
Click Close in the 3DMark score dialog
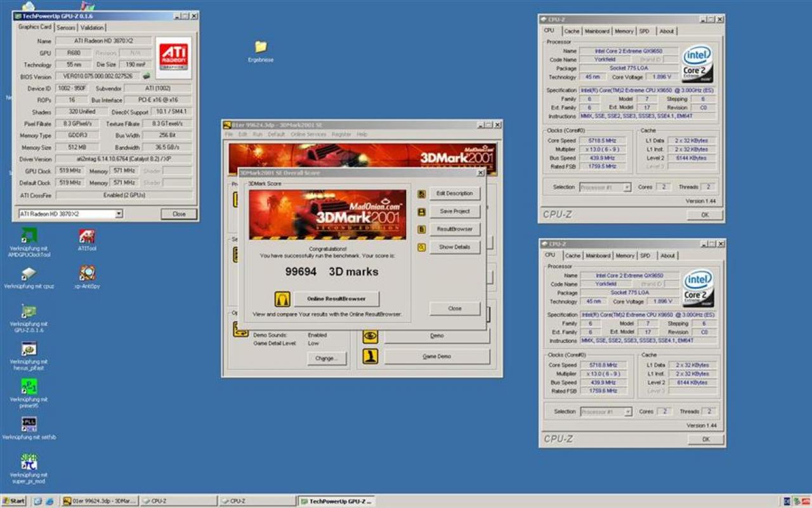coord(455,309)
